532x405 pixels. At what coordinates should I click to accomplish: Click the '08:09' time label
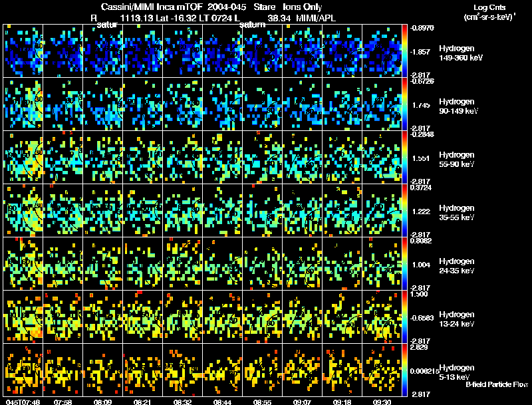coord(103,402)
